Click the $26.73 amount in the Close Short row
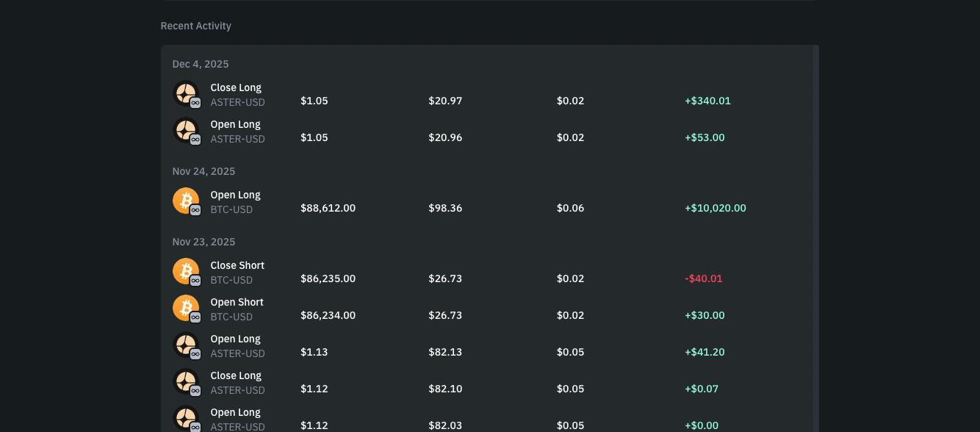The width and height of the screenshot is (980, 432). [x=445, y=278]
